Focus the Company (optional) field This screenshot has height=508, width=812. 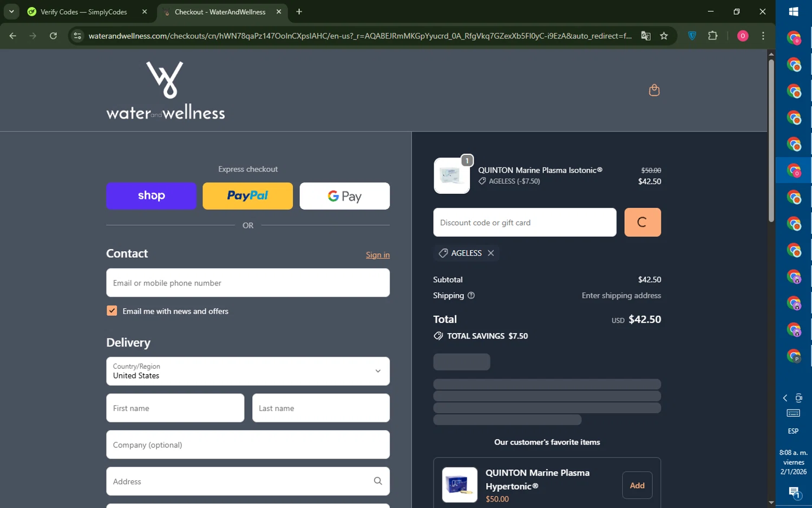(x=248, y=445)
